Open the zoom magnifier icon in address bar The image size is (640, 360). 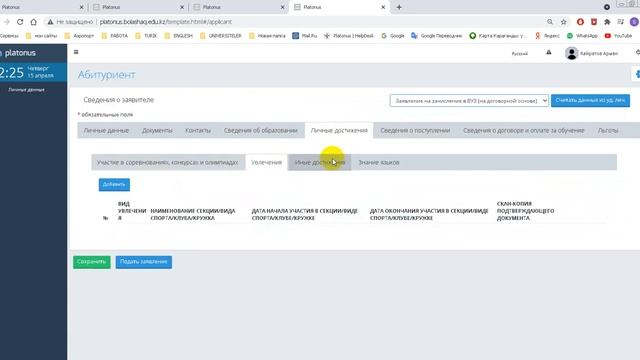coord(550,22)
